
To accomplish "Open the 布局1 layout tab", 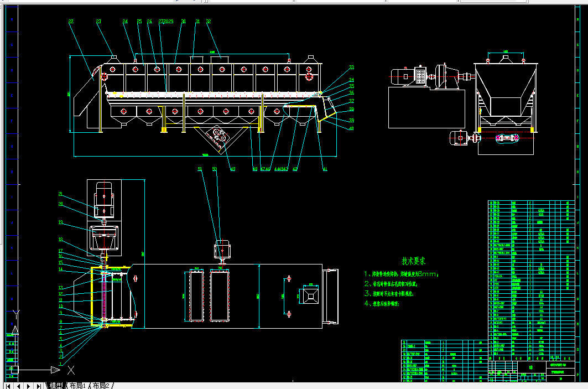I will point(77,386).
